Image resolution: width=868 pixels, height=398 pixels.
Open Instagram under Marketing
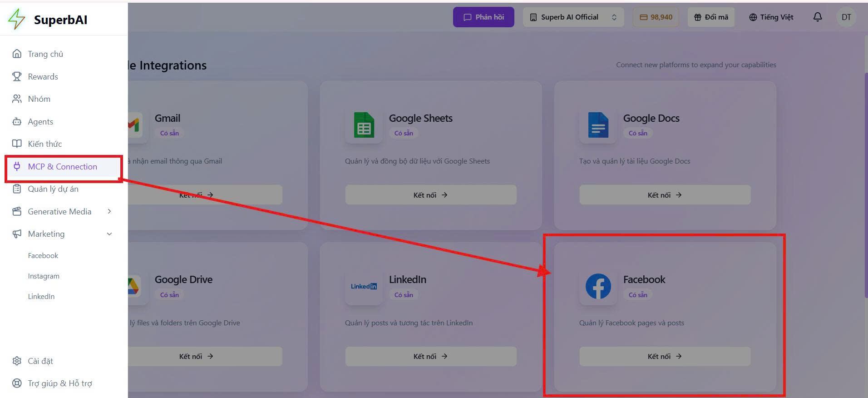tap(44, 276)
